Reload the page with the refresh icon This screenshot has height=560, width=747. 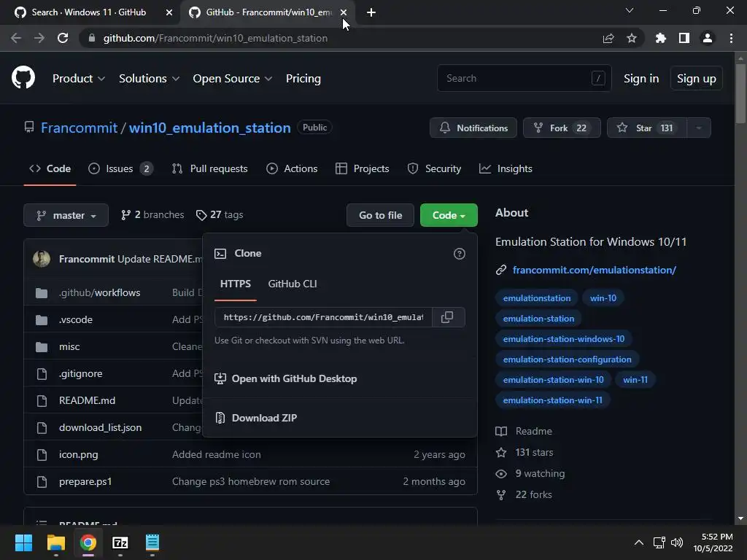click(x=63, y=38)
